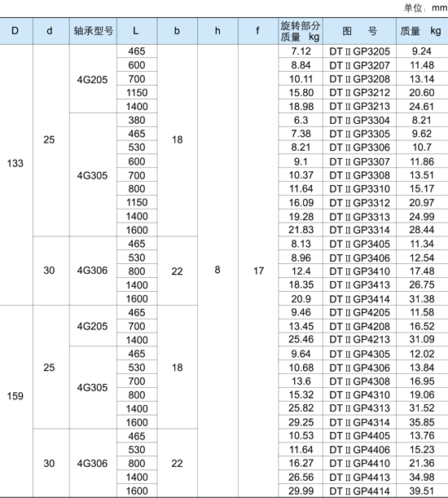Click the 质量 kg column header

tap(421, 31)
